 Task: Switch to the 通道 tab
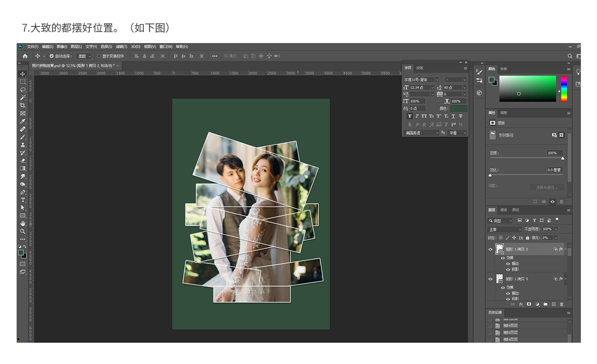504,210
